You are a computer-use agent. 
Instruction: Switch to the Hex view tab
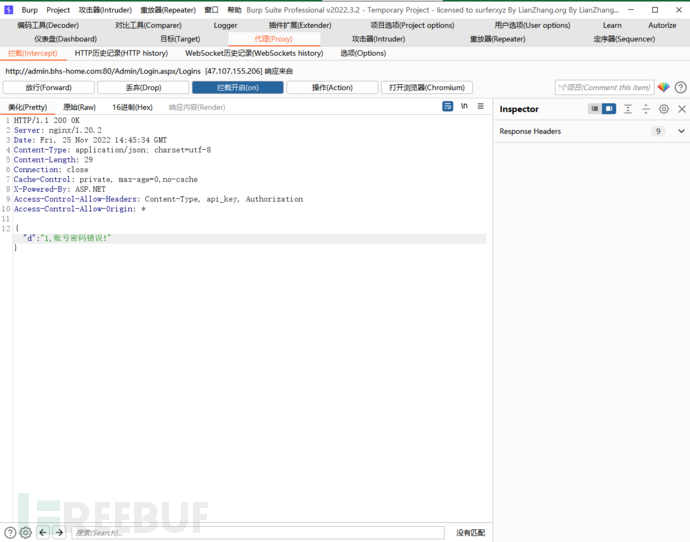132,107
